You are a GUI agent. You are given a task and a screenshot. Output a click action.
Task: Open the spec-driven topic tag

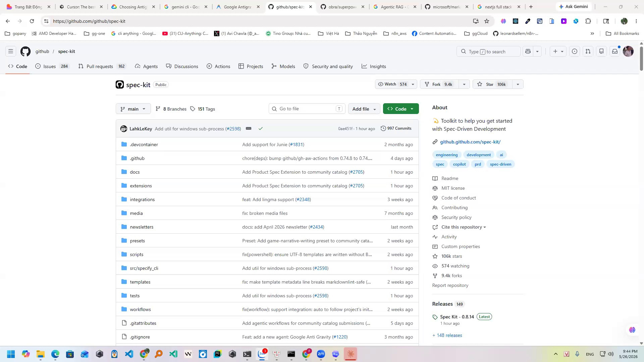point(500,164)
